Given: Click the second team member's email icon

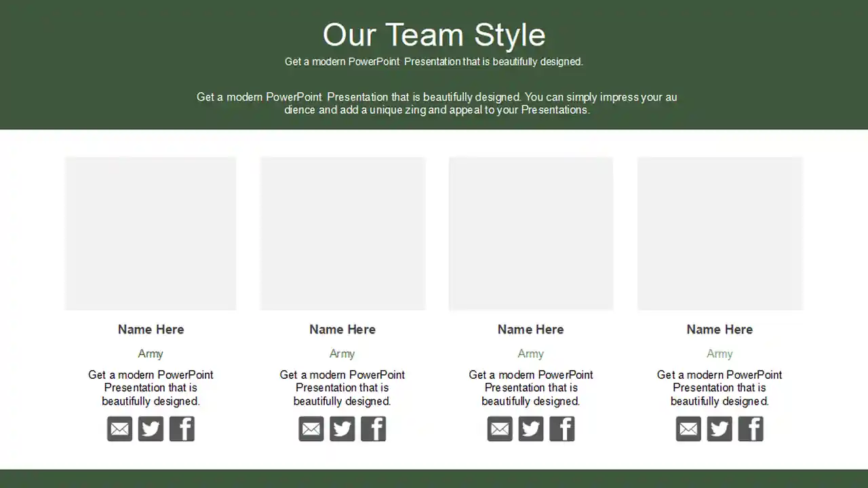Looking at the screenshot, I should point(311,429).
